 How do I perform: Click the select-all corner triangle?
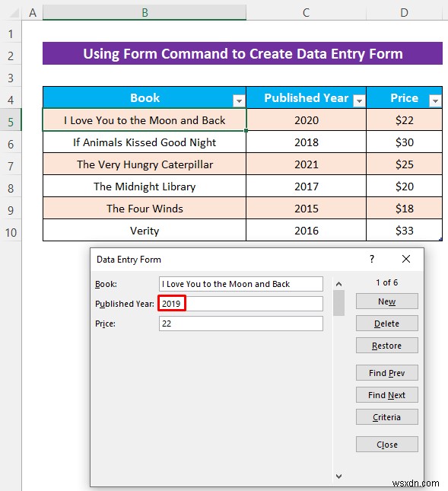tap(13, 12)
